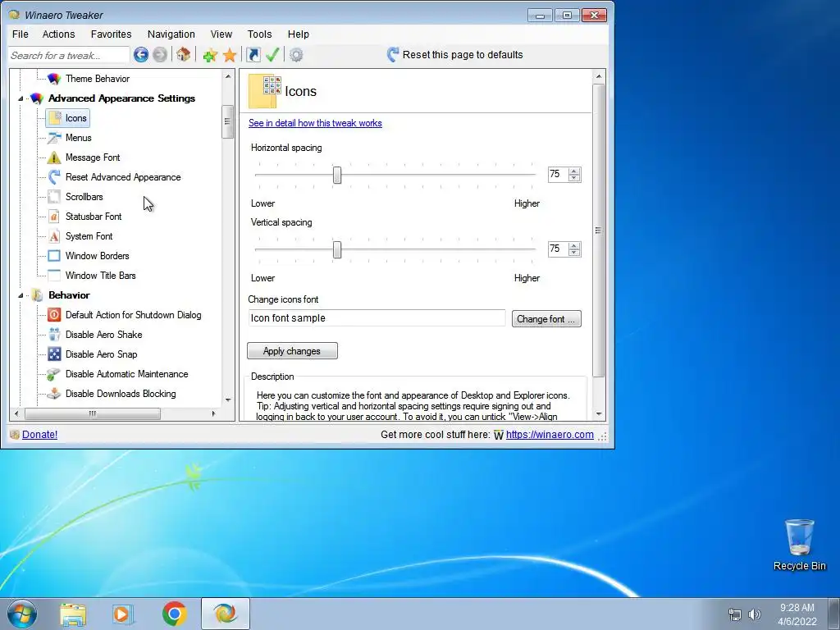Viewport: 840px width, 630px height.
Task: Click the green checkmark toolbar icon
Action: 272,54
